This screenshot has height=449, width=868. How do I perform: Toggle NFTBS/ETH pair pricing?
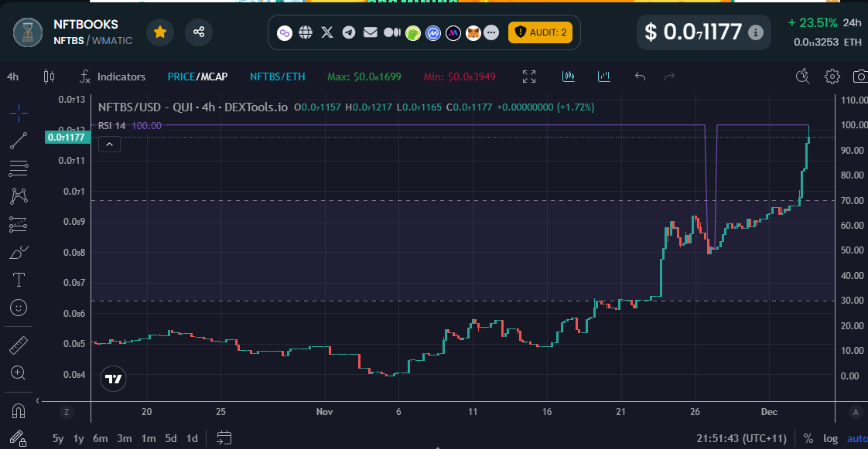(277, 77)
